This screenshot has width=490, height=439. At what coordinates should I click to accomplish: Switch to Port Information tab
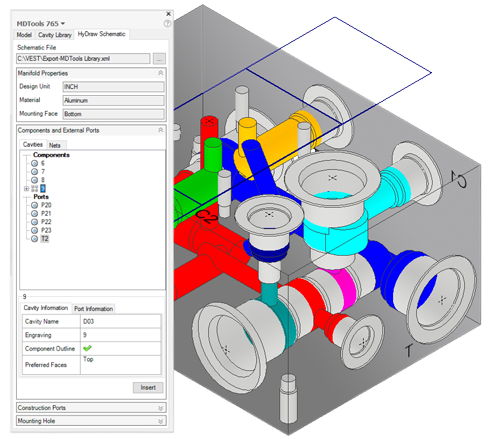pyautogui.click(x=94, y=309)
